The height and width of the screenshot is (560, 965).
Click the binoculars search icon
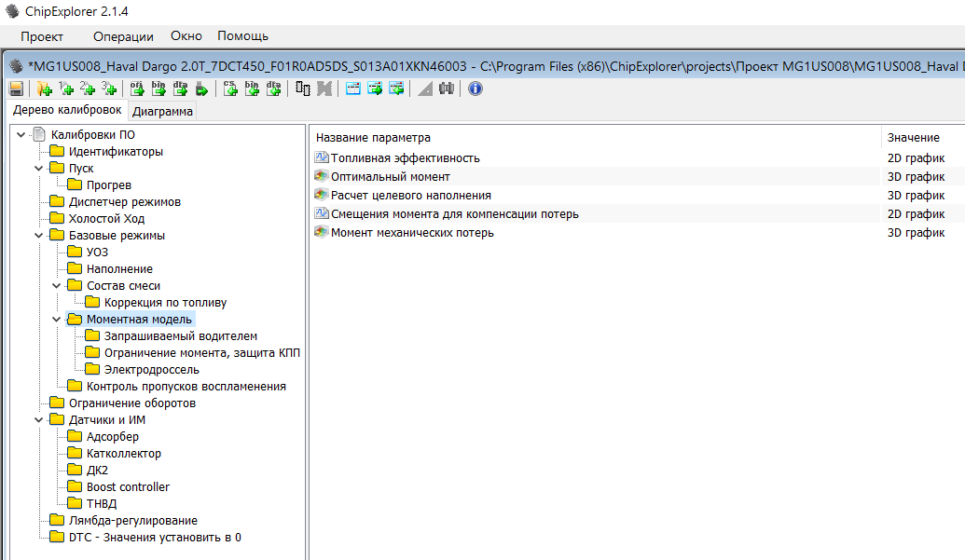click(447, 89)
